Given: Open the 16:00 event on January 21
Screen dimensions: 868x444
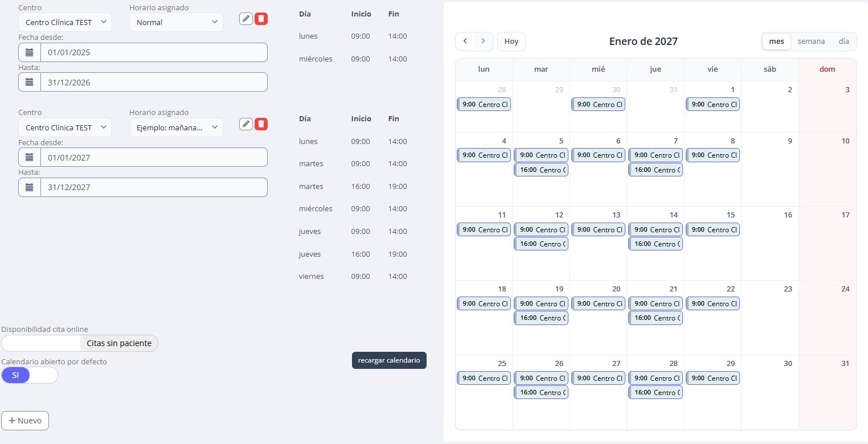Looking at the screenshot, I should pos(656,318).
